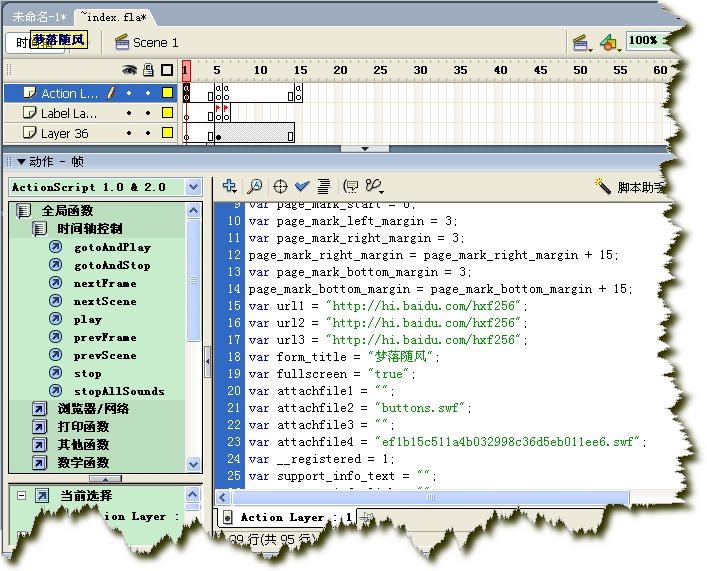707x571 pixels.
Task: Click the auto format icon
Action: 323,186
